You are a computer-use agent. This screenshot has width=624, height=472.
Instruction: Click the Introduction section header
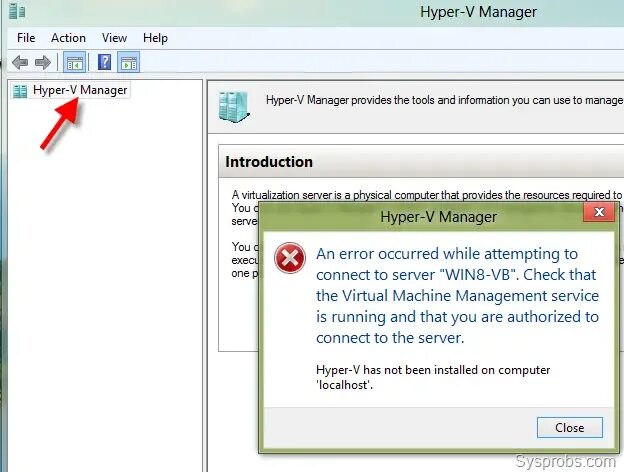421,162
